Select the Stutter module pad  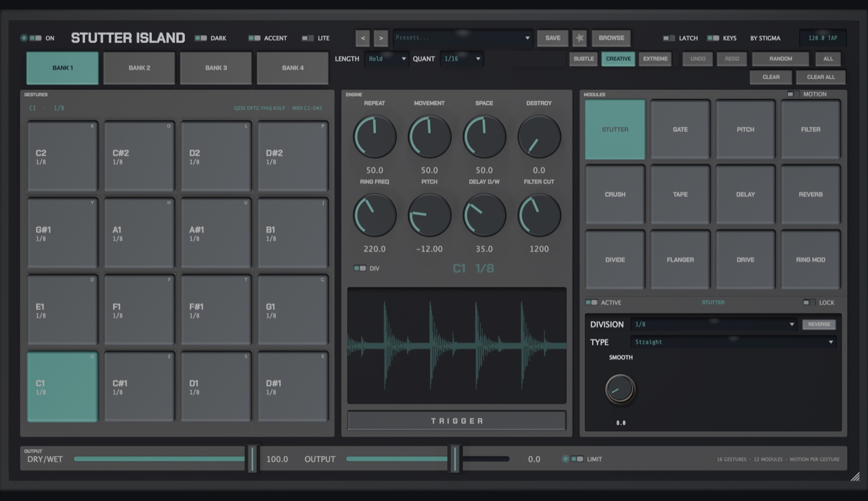[x=615, y=129]
